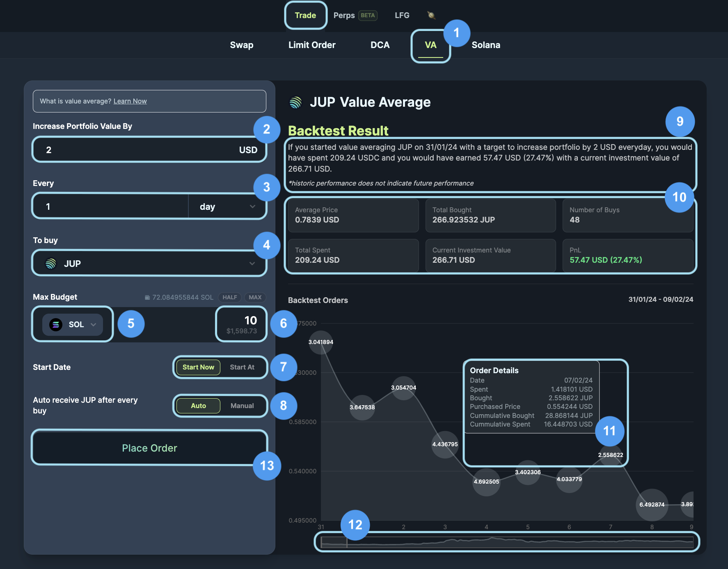Open the SOL budget token dropdown
The height and width of the screenshot is (569, 728).
(x=93, y=325)
